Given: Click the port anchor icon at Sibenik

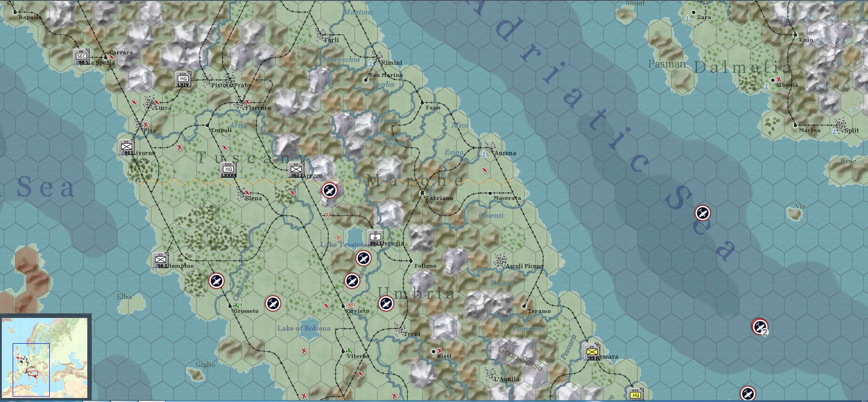Looking at the screenshot, I should [x=766, y=86].
